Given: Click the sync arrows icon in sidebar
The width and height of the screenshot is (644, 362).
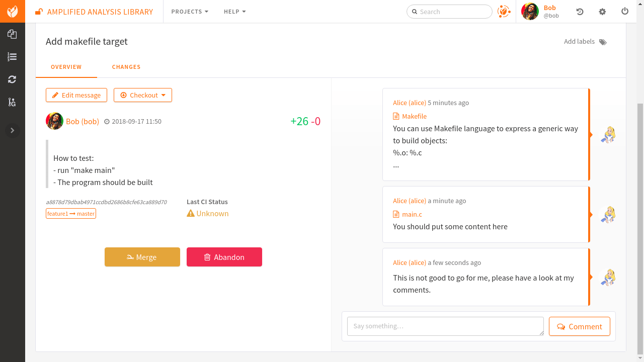Looking at the screenshot, I should (x=12, y=79).
